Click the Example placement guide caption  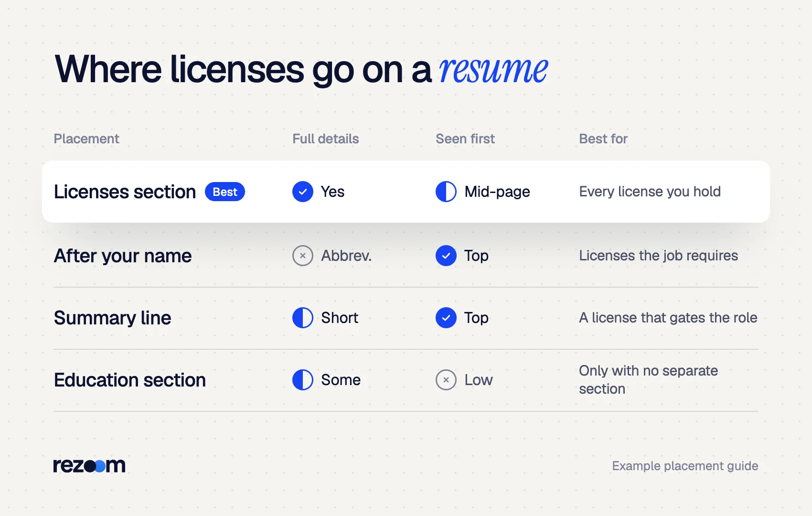pyautogui.click(x=685, y=466)
